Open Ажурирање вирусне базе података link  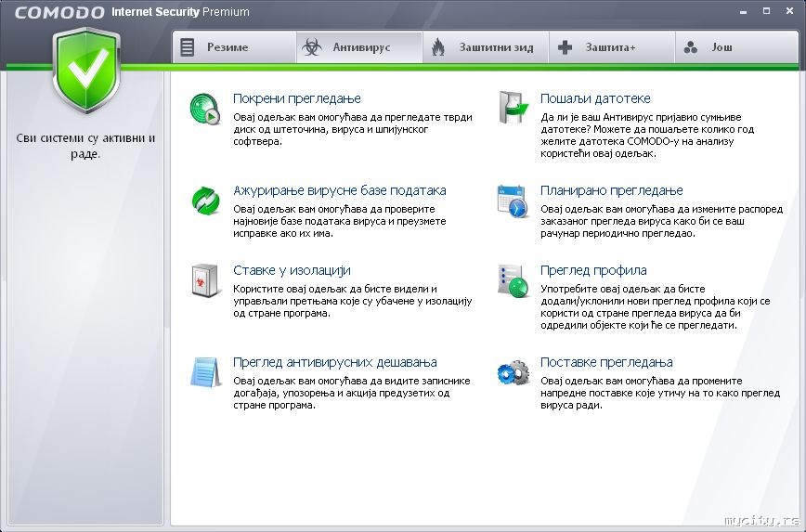(x=339, y=190)
